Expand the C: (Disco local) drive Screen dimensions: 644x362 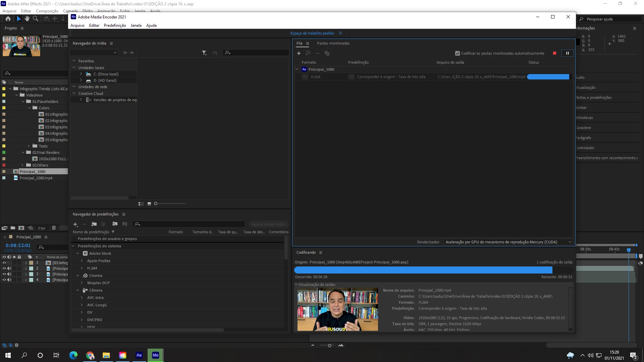pos(81,74)
